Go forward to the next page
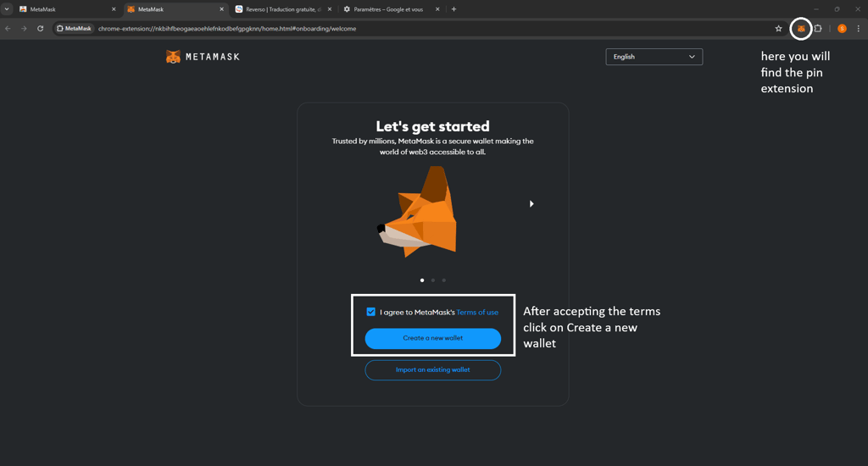The width and height of the screenshot is (868, 466). pyautogui.click(x=24, y=29)
